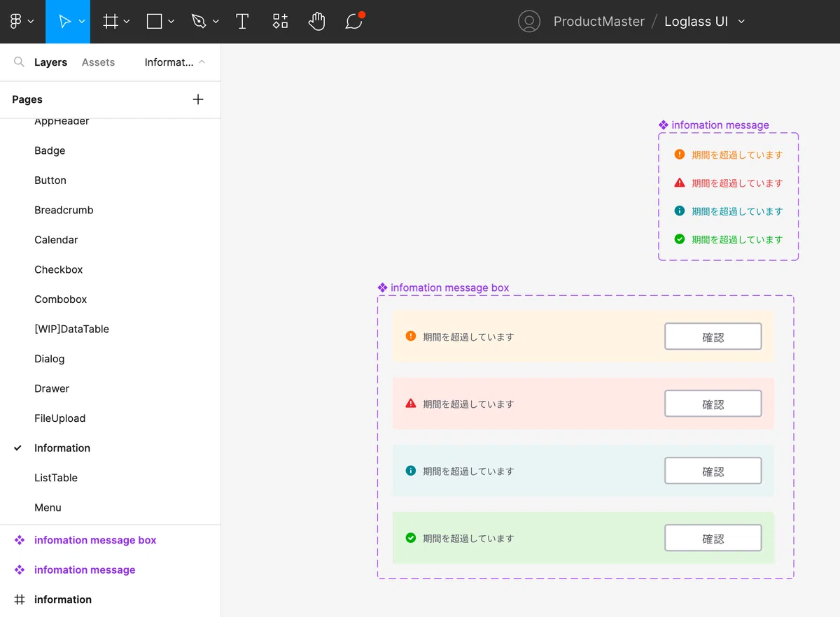
Task: Click orange warning icon in infomation message
Action: tap(679, 155)
